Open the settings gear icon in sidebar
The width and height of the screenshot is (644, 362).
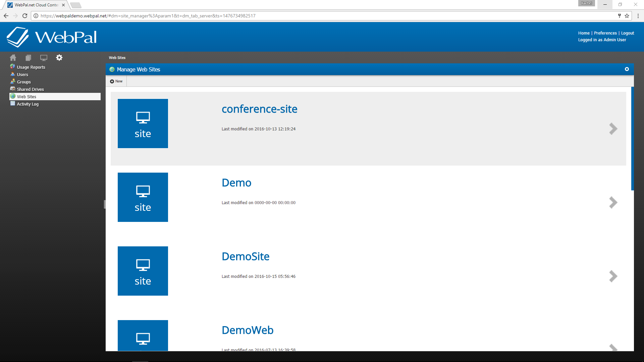pos(59,58)
